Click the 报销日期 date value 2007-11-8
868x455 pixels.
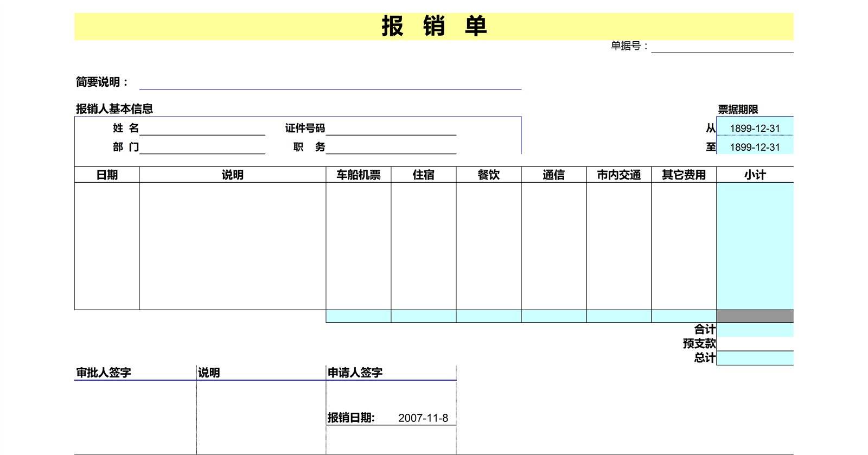tap(423, 418)
